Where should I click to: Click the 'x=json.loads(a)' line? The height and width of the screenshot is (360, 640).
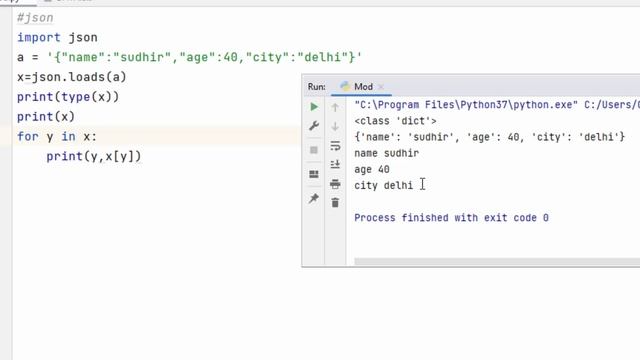72,77
